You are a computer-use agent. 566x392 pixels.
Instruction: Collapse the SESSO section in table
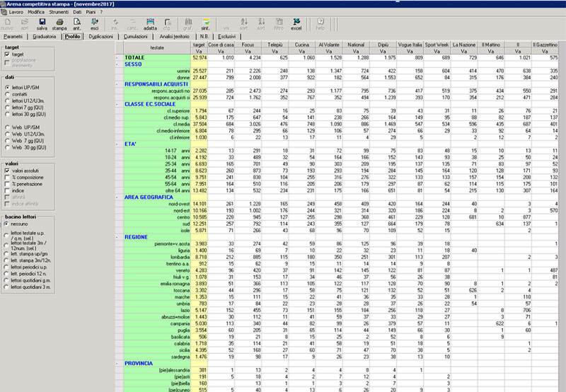(x=117, y=64)
